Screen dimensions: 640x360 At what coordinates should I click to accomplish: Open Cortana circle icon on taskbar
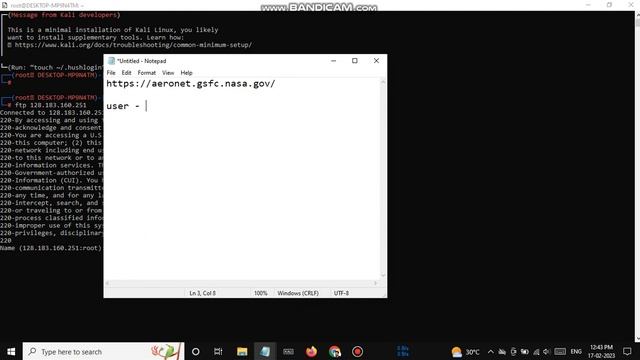pyautogui.click(x=196, y=351)
